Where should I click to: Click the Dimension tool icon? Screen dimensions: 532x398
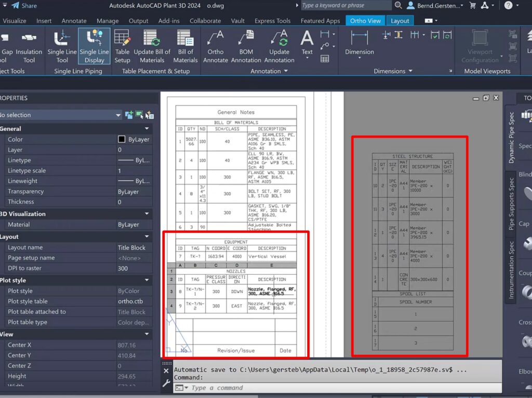[x=359, y=37]
